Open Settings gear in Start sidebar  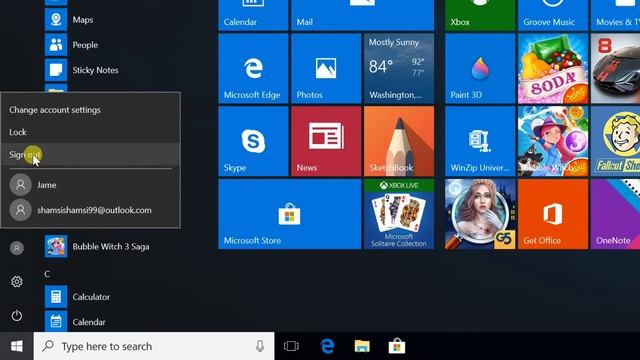click(17, 281)
